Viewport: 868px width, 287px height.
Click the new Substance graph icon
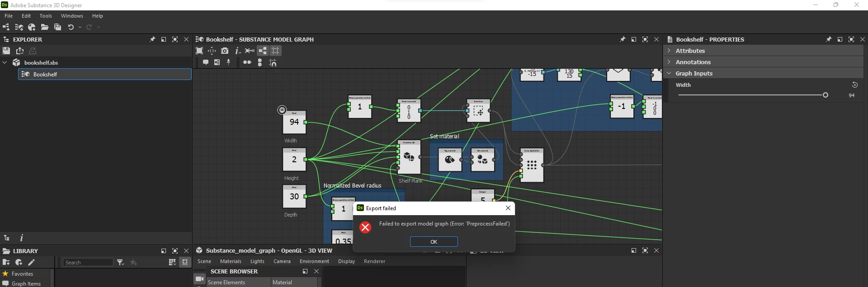(6, 27)
